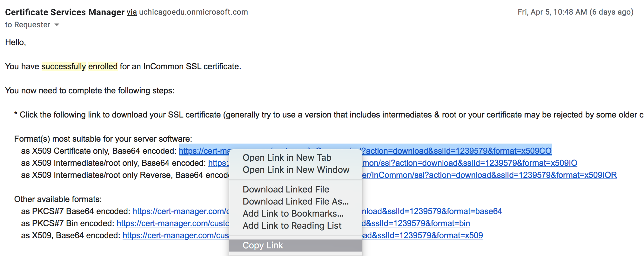644x256 pixels.
Task: Choose 'Download Linked File As...' entry
Action: click(x=295, y=201)
